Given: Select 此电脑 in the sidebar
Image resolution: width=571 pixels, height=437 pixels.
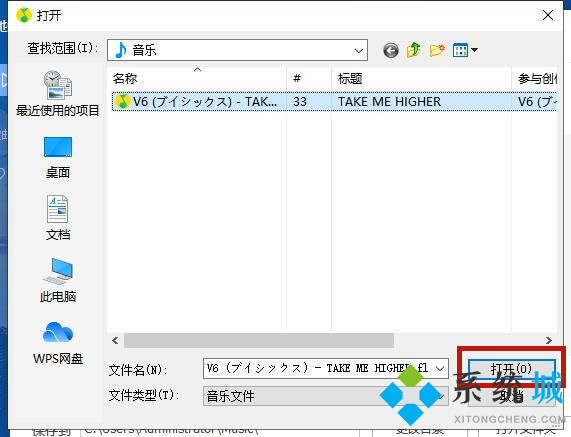Looking at the screenshot, I should coord(58,280).
